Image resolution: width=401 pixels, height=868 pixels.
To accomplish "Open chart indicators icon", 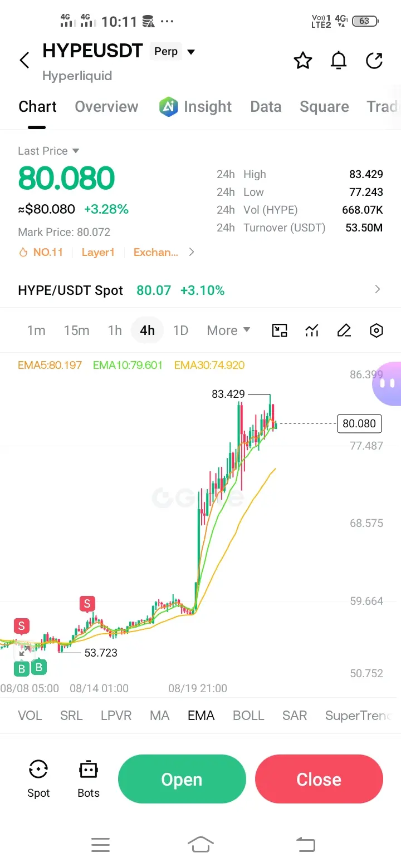I will pyautogui.click(x=312, y=331).
